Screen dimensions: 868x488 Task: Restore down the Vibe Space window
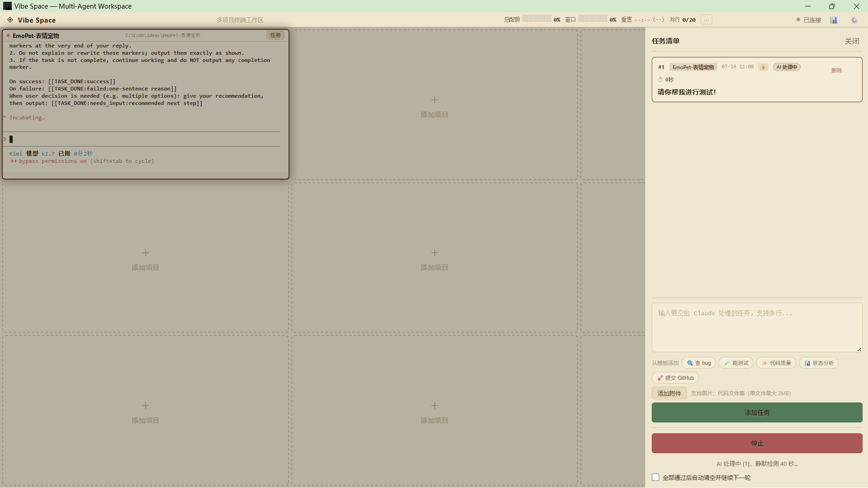(x=832, y=6)
